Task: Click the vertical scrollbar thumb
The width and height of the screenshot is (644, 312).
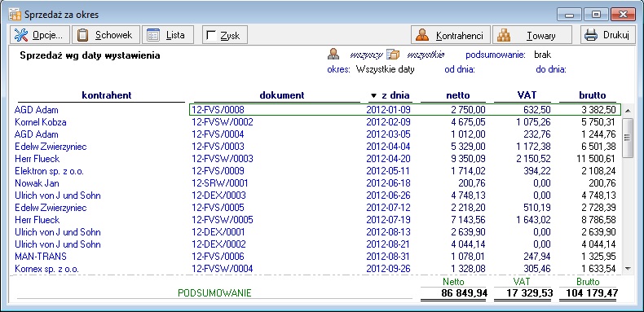Action: coord(628,138)
